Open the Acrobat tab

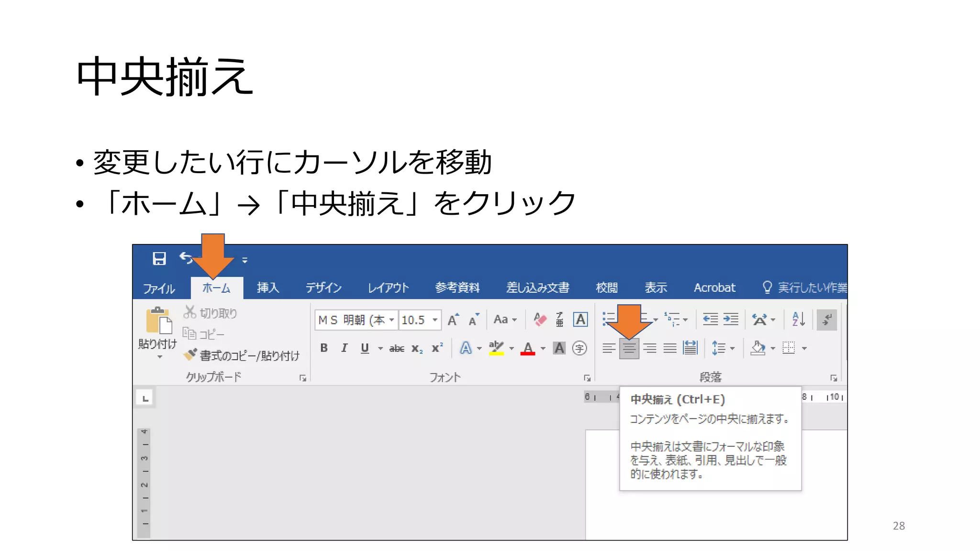[x=714, y=287]
